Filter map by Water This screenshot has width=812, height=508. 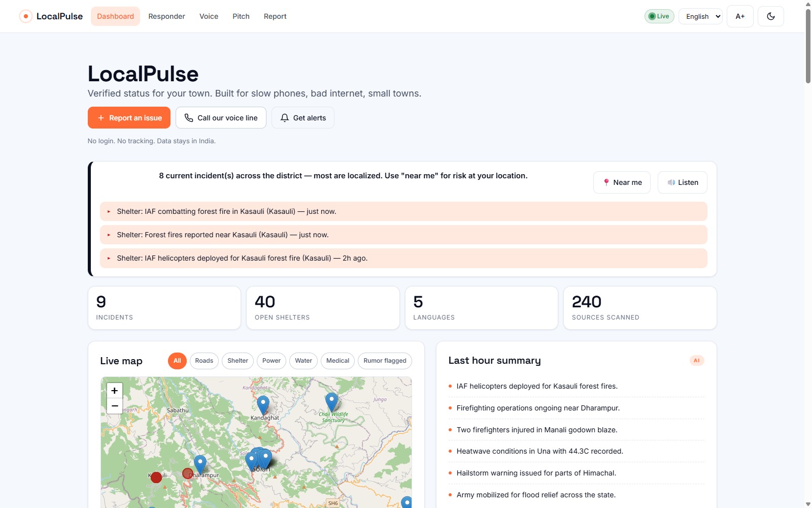tap(303, 361)
